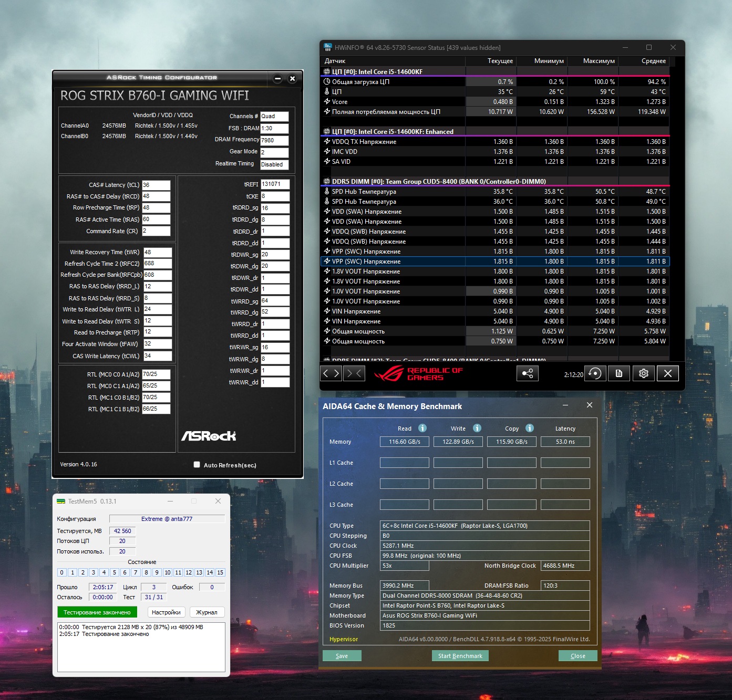732x700 pixels.
Task: Sort HWiNFO by the Датчик column header
Action: click(393, 61)
